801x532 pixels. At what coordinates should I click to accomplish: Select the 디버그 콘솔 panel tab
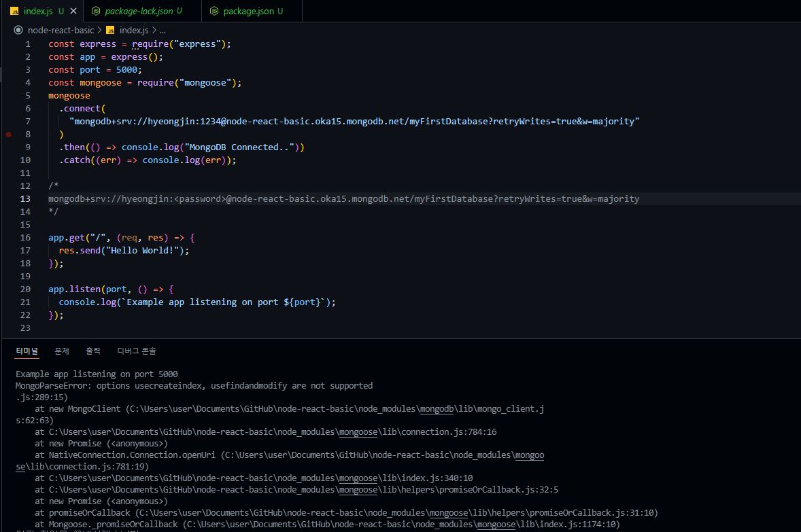point(137,351)
